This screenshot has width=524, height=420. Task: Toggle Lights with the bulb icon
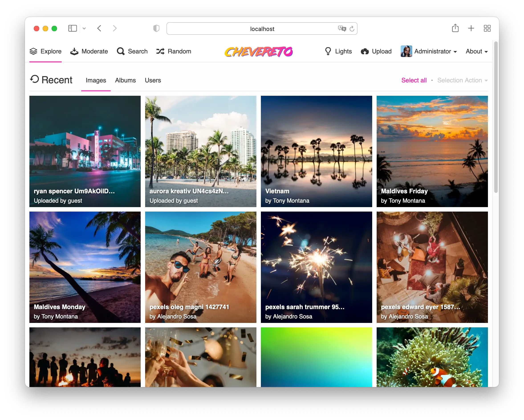[328, 51]
